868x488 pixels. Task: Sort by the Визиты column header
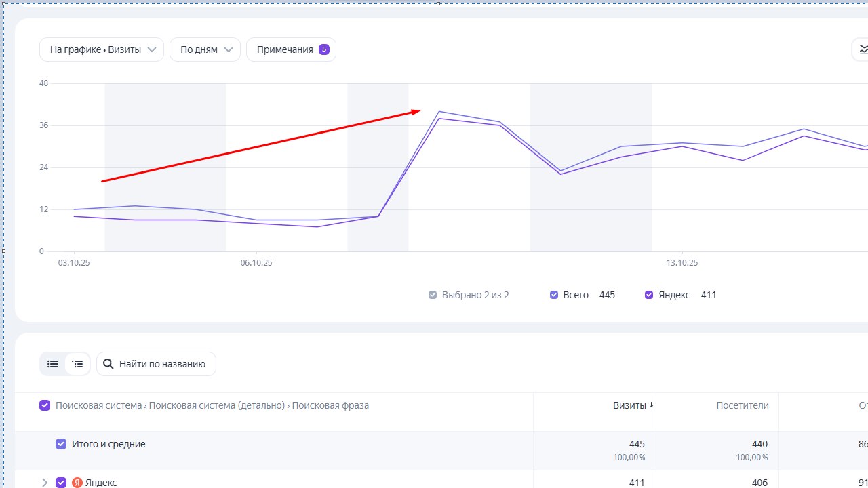(x=629, y=405)
